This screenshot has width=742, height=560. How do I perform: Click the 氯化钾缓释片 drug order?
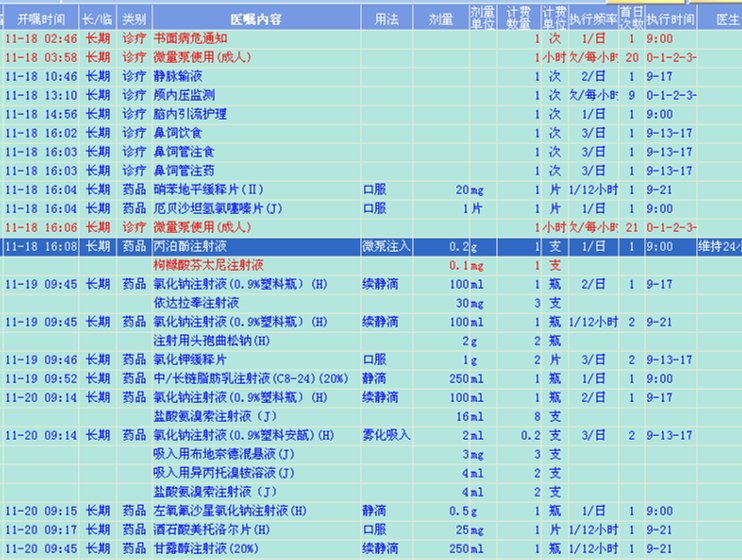(190, 359)
